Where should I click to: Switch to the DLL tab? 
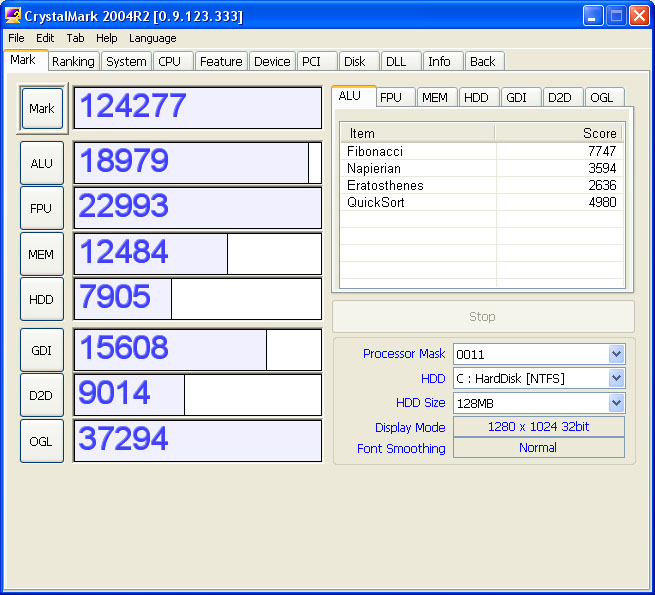401,61
